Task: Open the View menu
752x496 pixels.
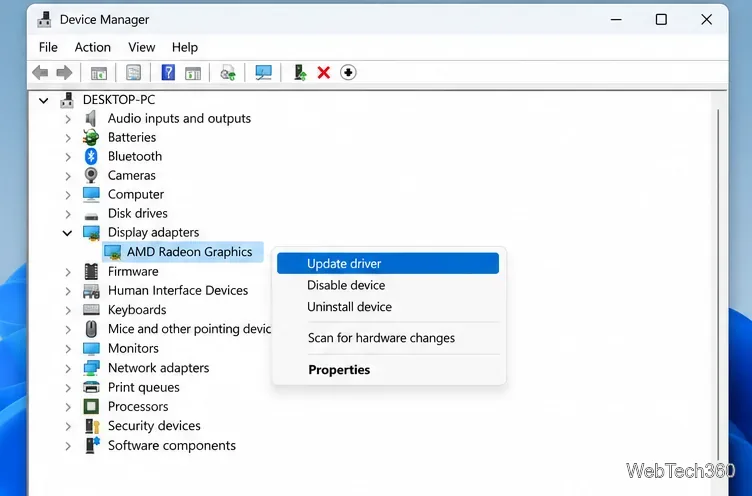Action: click(141, 47)
